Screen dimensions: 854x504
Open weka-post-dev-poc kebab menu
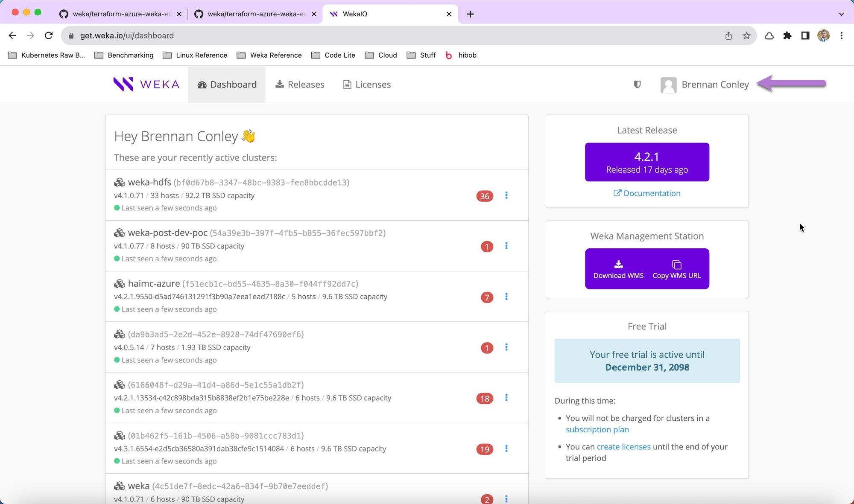click(506, 246)
